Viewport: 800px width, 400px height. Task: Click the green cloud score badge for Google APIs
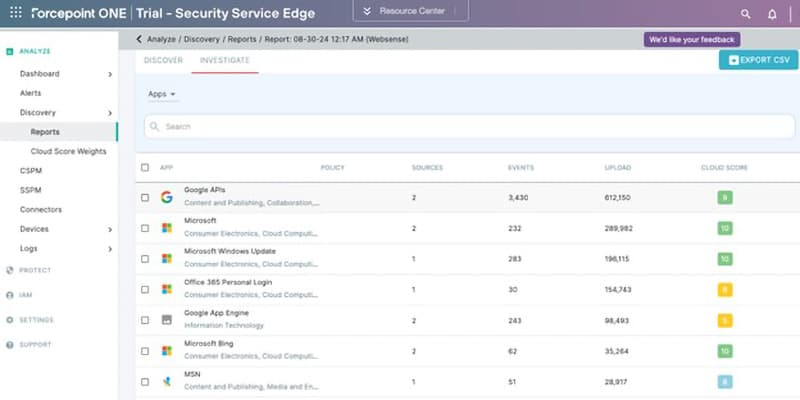[724, 197]
